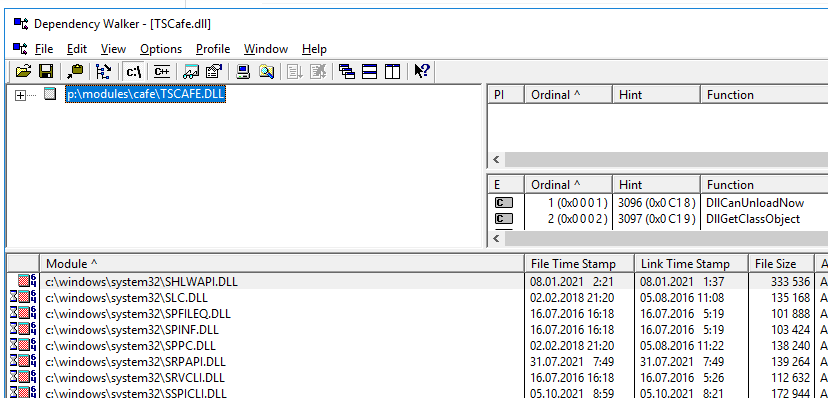Click module icon for SHLWAPI.DLL row

click(27, 281)
